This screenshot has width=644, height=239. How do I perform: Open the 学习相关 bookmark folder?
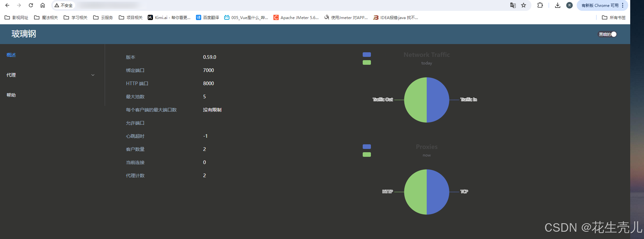75,18
